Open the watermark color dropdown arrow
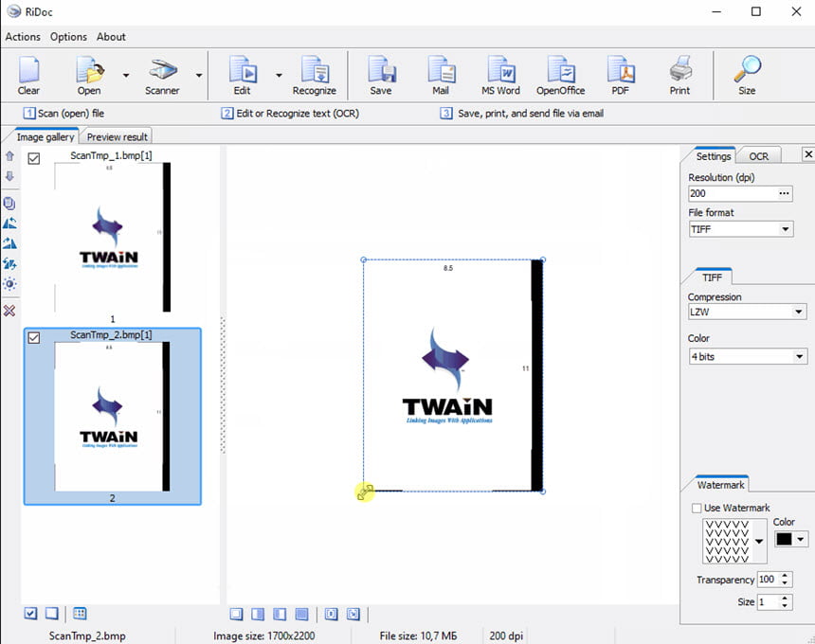 click(801, 539)
